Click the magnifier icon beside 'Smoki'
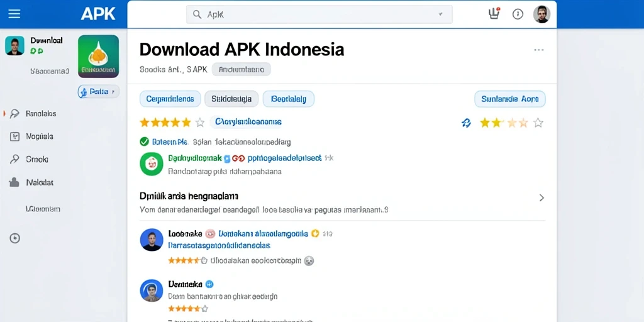The height and width of the screenshot is (322, 644). click(14, 159)
